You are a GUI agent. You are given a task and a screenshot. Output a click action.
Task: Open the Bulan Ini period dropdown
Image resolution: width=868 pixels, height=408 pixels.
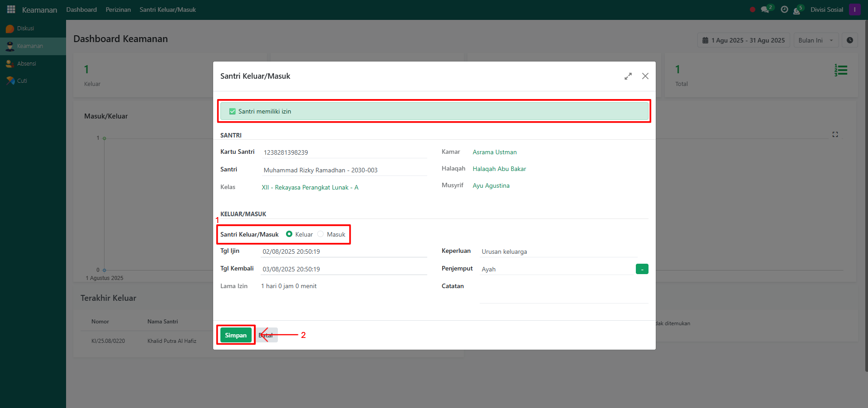click(x=816, y=40)
